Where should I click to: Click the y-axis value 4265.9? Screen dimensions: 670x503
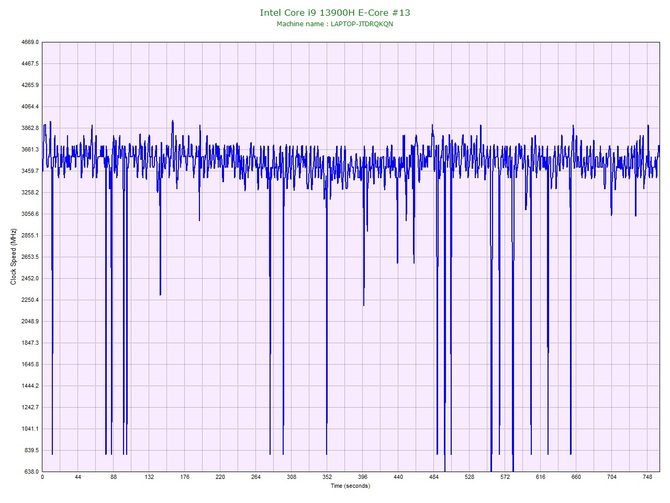point(29,85)
